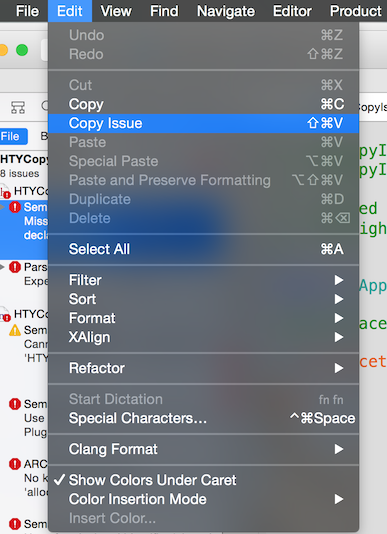Open the Refactor submenu arrow
The height and width of the screenshot is (534, 387).
[x=339, y=368]
